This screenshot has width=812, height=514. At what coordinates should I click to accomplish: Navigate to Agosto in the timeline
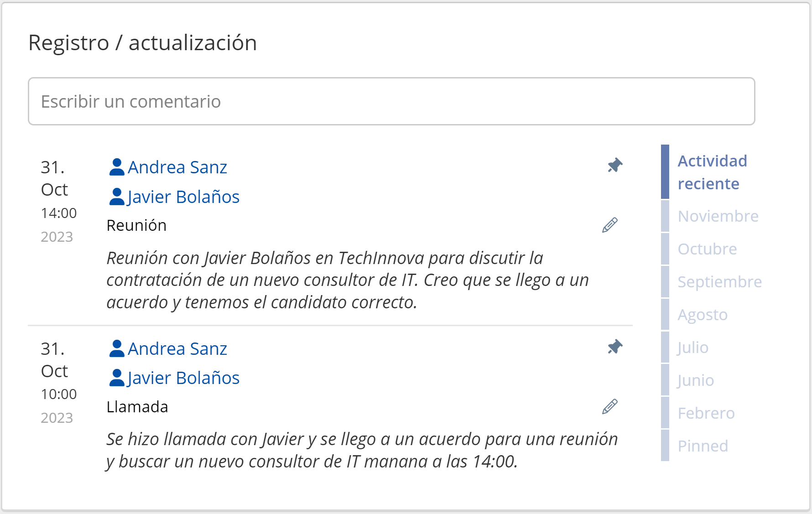tap(702, 315)
